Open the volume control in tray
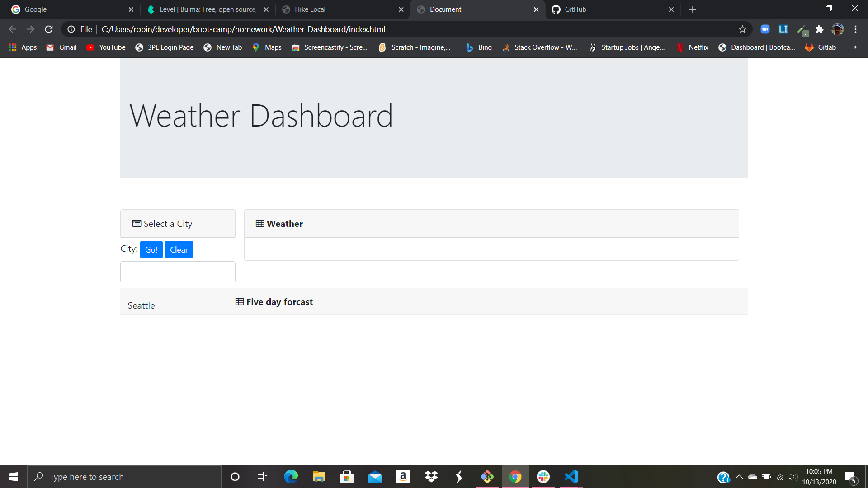Viewport: 868px width, 488px height. [x=793, y=477]
